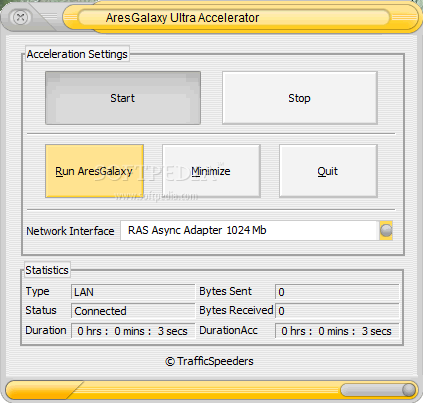Click the Bytes Received label

point(236,310)
